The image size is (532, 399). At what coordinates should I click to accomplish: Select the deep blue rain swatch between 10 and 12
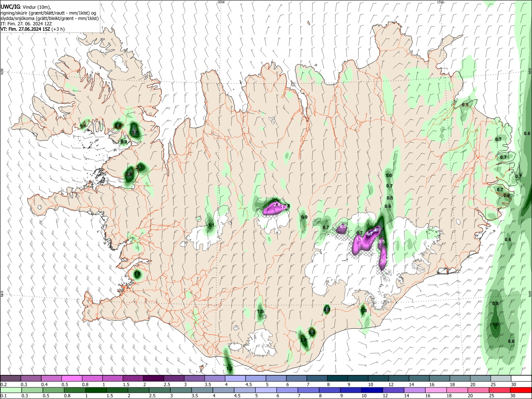tap(372, 390)
